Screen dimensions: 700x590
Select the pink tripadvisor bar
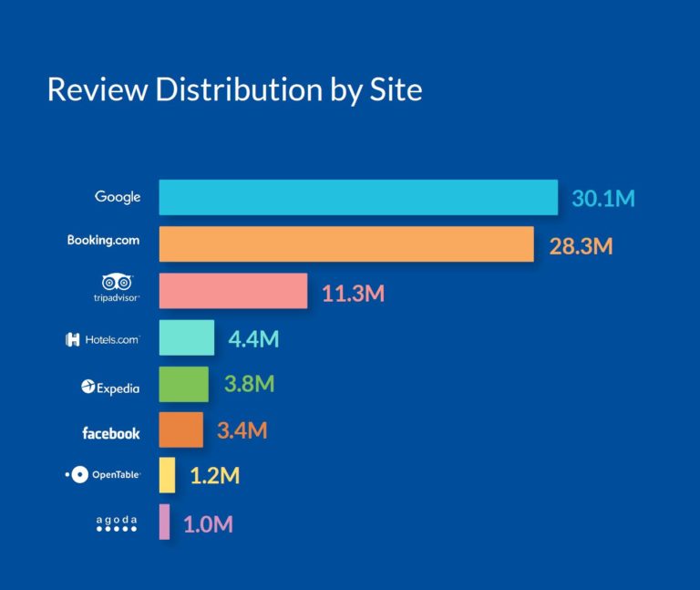point(233,291)
